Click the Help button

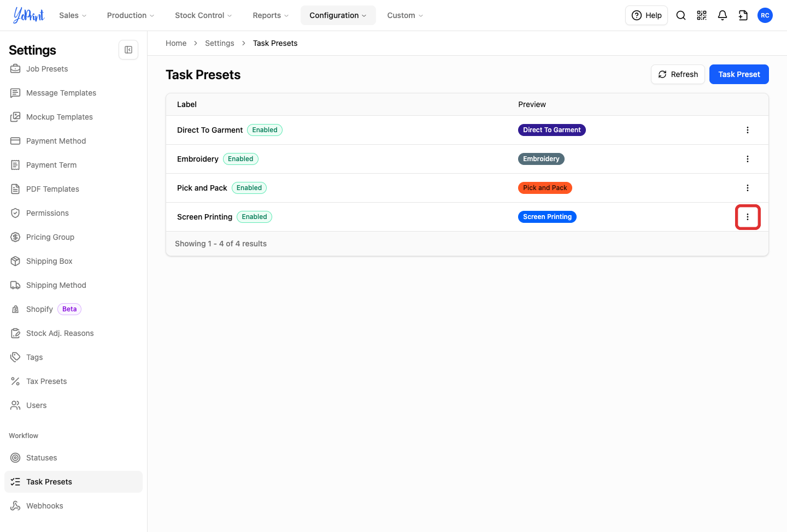[647, 15]
